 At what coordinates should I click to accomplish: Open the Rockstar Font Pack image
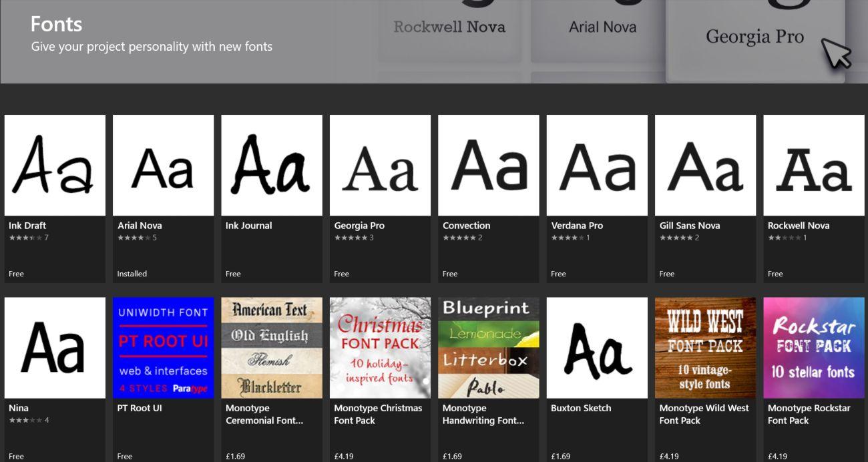(815, 348)
